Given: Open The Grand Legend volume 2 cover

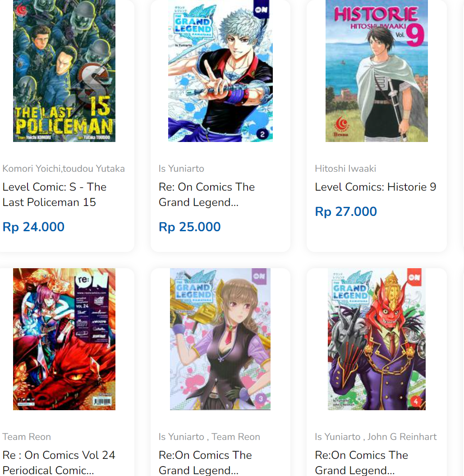Looking at the screenshot, I should pyautogui.click(x=221, y=71).
